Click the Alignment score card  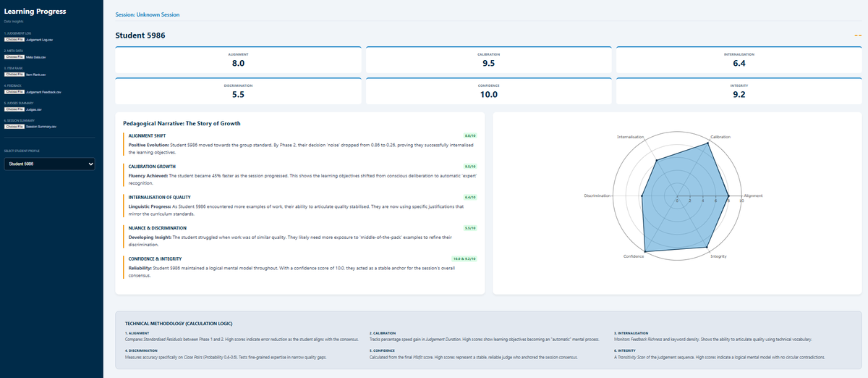point(238,59)
